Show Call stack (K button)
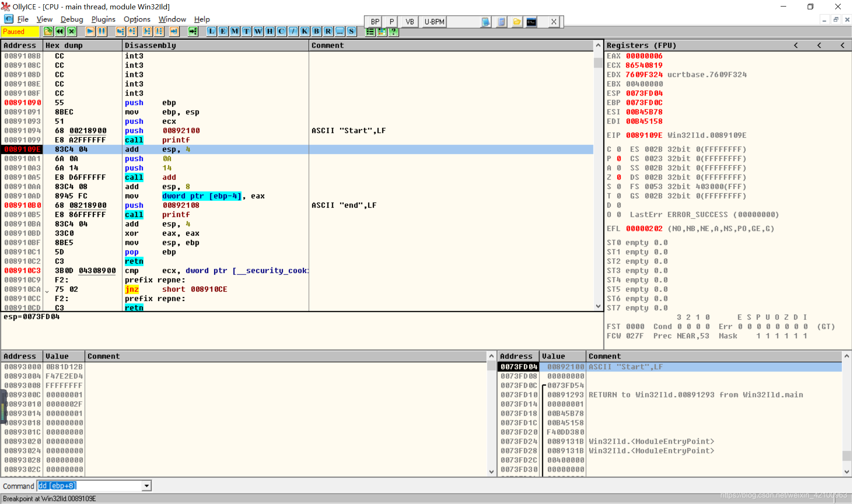852x504 pixels. pos(305,31)
